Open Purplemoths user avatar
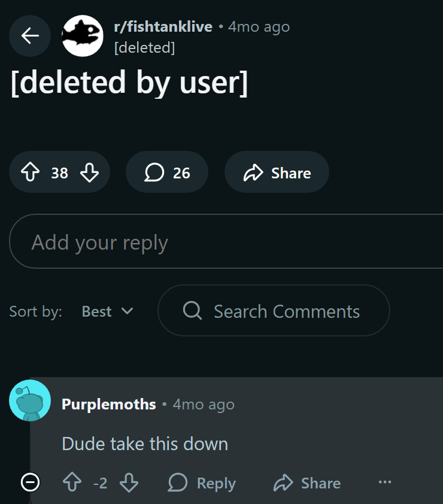The image size is (443, 504). [30, 400]
